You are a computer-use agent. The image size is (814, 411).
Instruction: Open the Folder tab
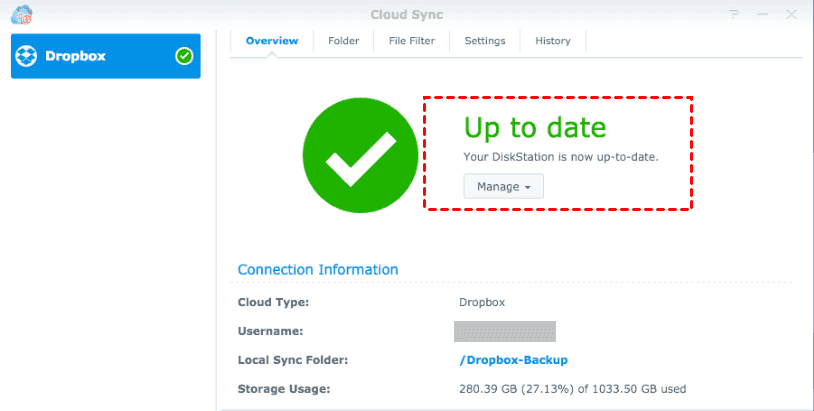coord(344,41)
